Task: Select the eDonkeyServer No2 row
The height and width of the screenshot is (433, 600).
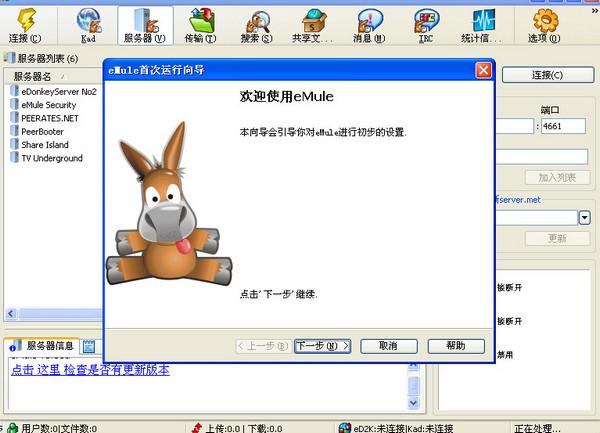Action: point(54,91)
